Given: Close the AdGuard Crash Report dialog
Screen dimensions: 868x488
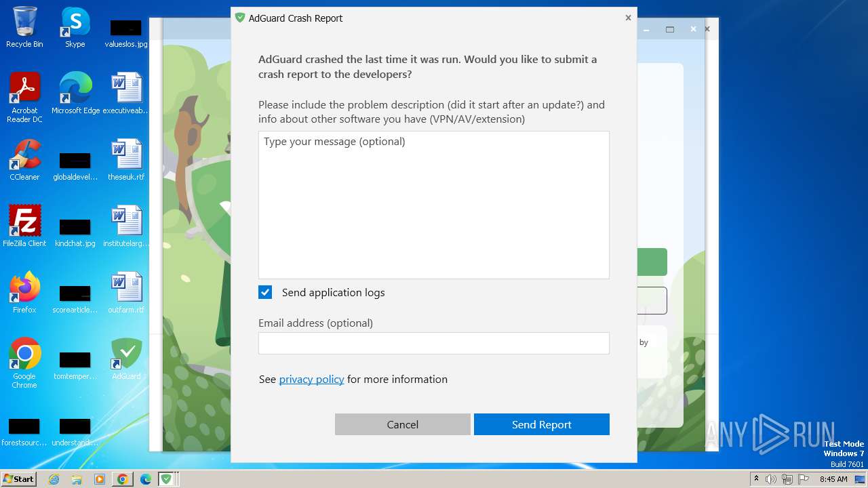Looking at the screenshot, I should (x=628, y=18).
